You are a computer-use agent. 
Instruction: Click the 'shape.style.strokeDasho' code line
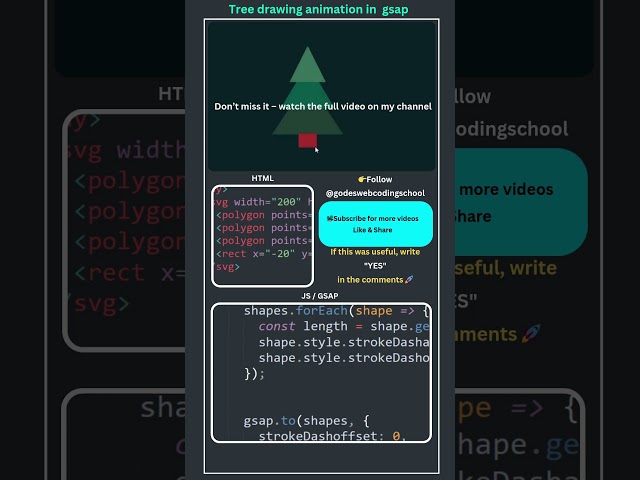point(344,358)
